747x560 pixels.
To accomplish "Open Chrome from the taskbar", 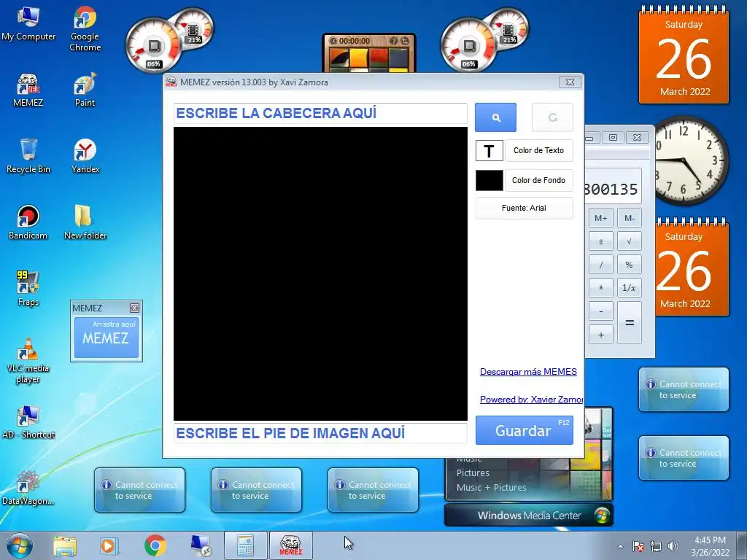I will click(155, 545).
